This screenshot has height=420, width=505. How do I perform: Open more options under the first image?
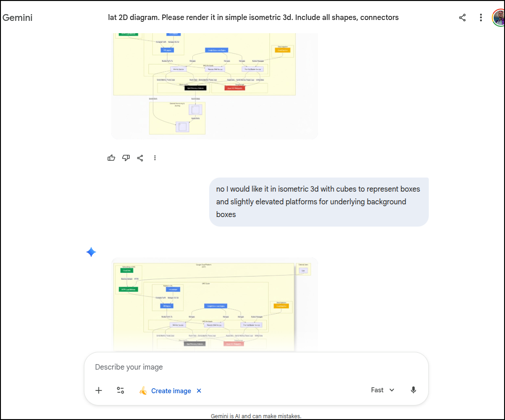point(155,158)
